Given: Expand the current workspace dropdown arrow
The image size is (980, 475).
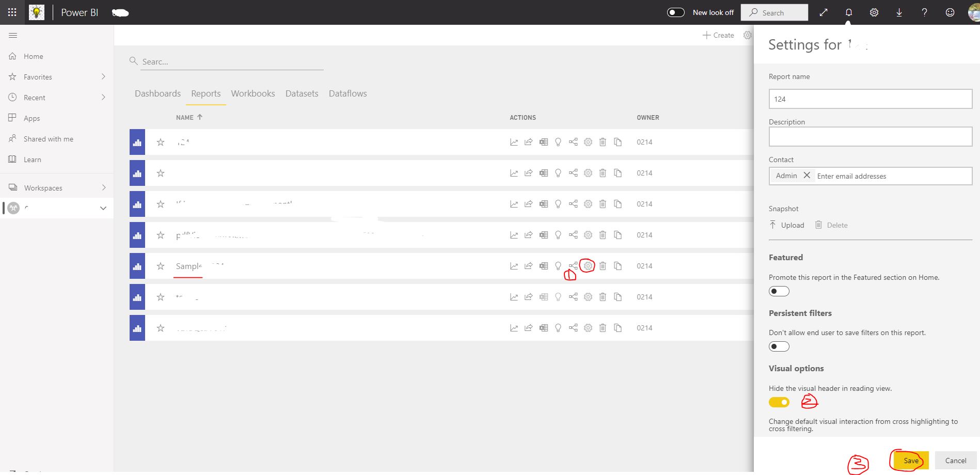Looking at the screenshot, I should [x=103, y=208].
